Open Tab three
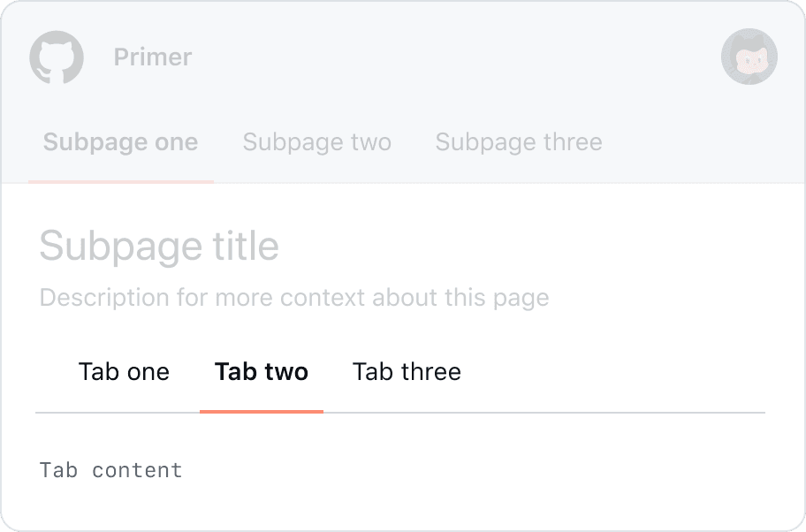This screenshot has height=532, width=806. coord(407,371)
